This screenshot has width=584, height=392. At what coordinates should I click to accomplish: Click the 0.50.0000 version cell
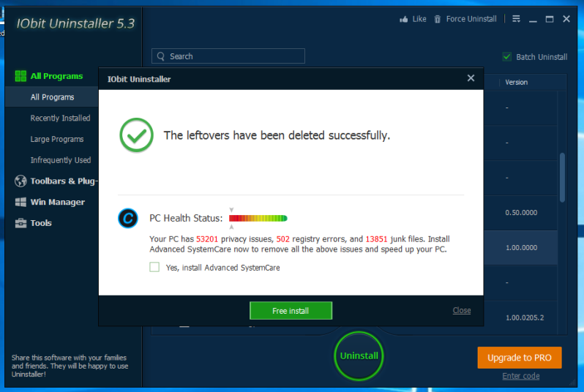click(x=521, y=213)
